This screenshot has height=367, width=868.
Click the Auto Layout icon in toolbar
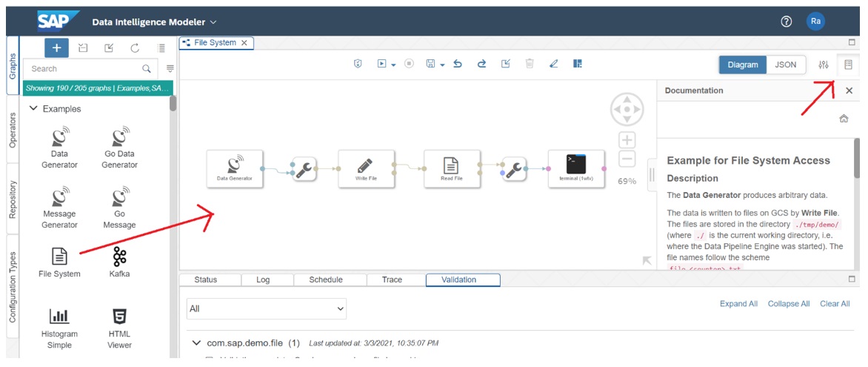[x=578, y=65]
